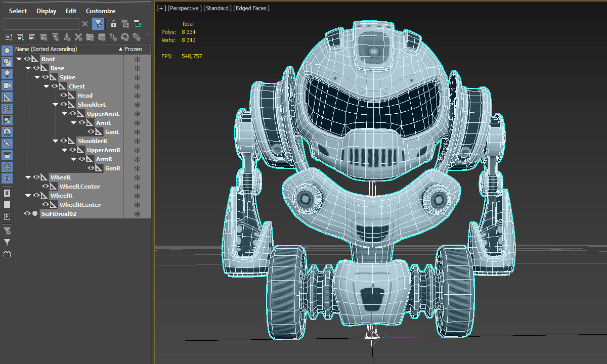Click the Selection Filter funnel toolbar icon

point(98,24)
